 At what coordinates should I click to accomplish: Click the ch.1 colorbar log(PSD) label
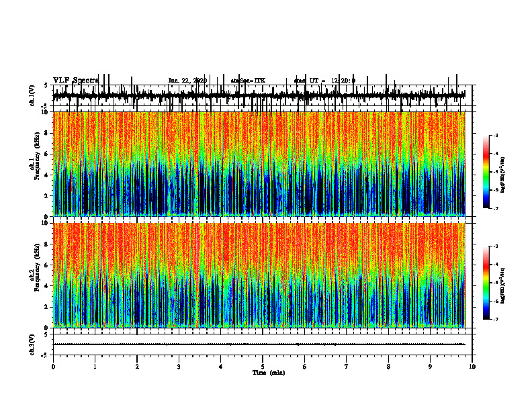coord(502,175)
